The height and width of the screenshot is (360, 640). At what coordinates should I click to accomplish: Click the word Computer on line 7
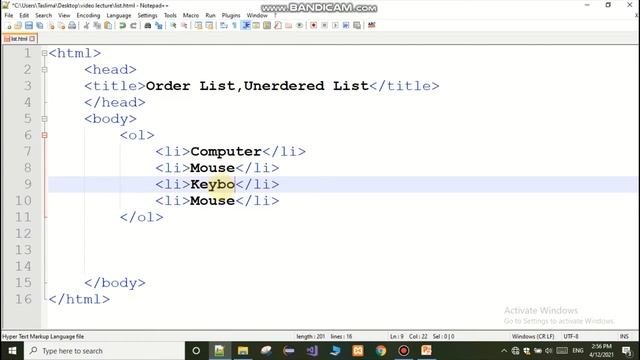coord(226,152)
